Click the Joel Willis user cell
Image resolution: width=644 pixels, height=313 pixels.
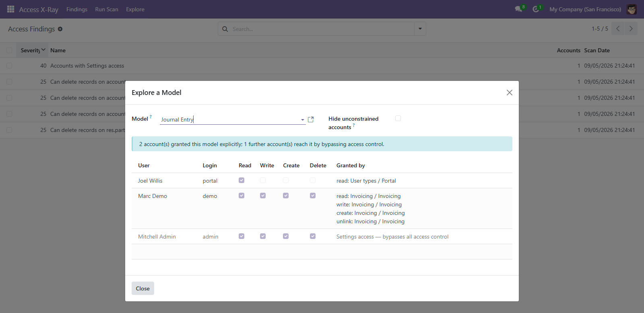[x=150, y=181]
